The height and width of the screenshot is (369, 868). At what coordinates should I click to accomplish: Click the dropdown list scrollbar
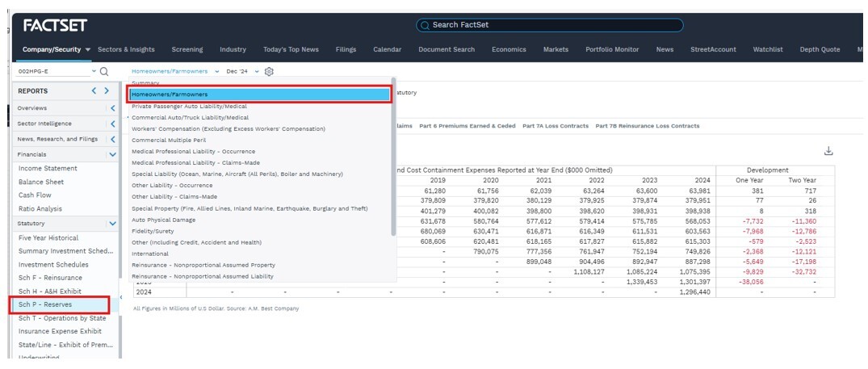tap(393, 157)
